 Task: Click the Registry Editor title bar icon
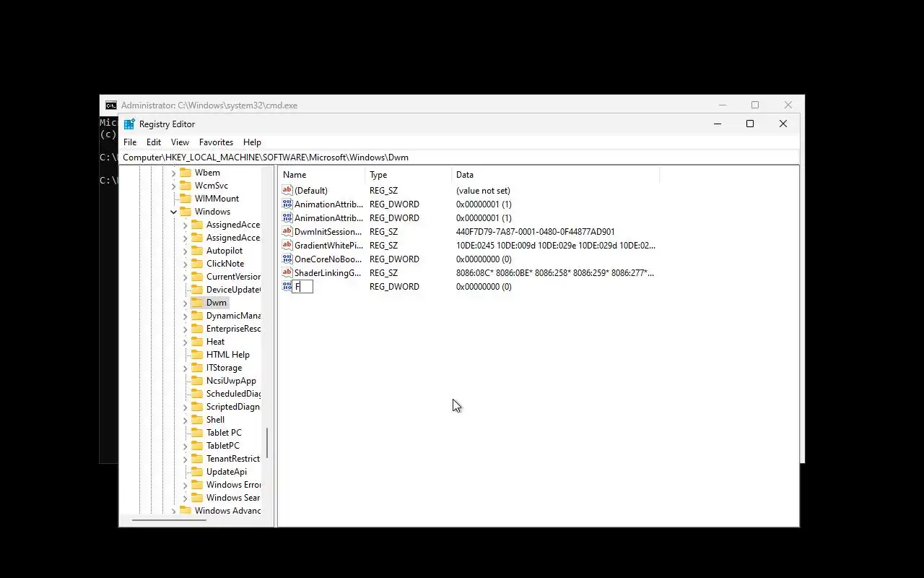(129, 124)
